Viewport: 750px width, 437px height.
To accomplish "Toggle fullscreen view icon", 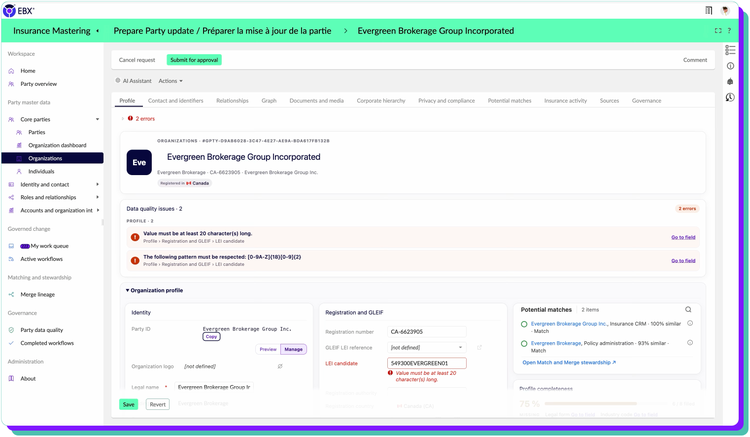I will pyautogui.click(x=718, y=31).
